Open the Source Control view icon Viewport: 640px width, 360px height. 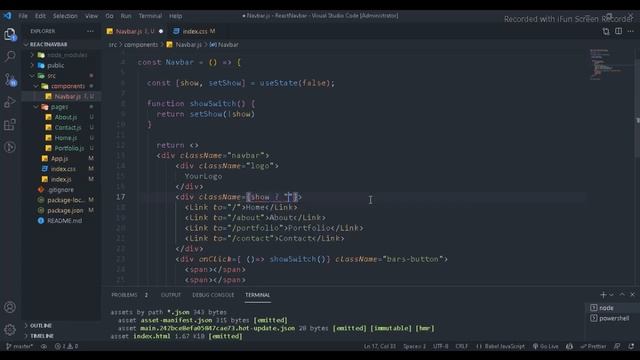10,79
